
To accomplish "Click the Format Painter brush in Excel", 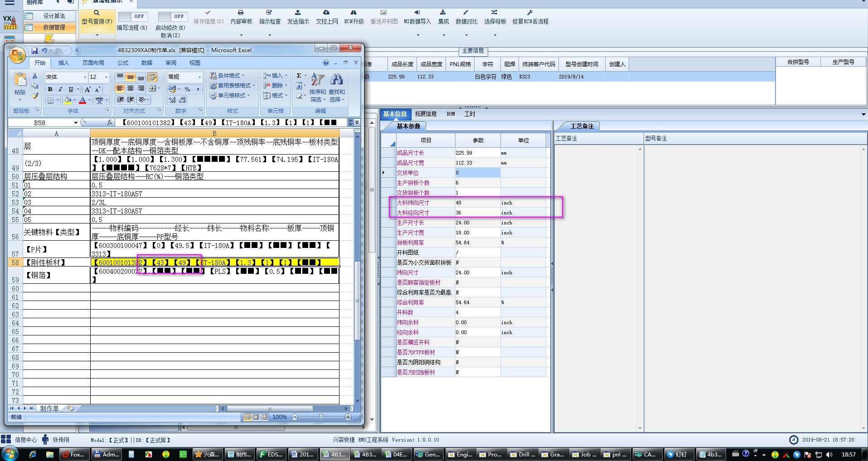I will point(35,96).
